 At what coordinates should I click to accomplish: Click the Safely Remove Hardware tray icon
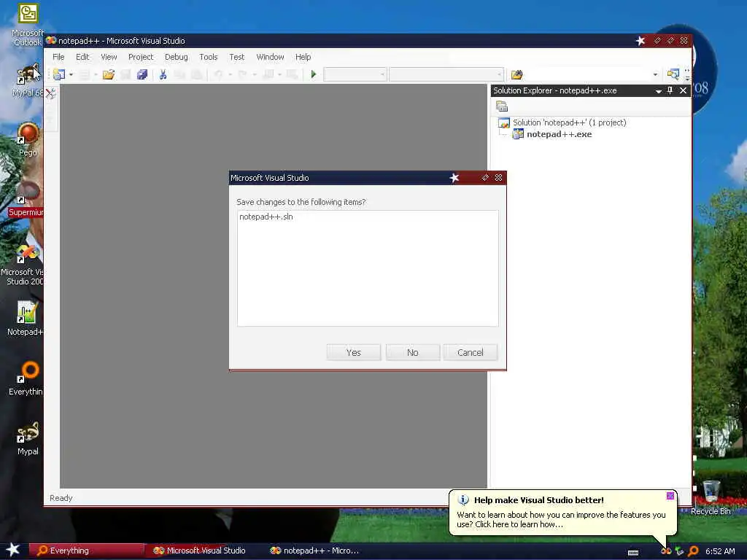tap(679, 551)
